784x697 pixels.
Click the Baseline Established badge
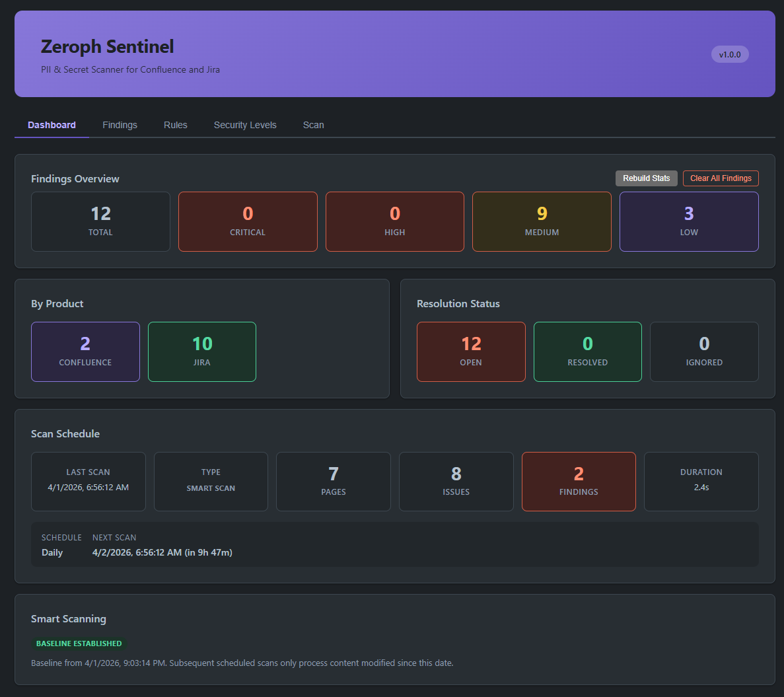click(x=79, y=643)
